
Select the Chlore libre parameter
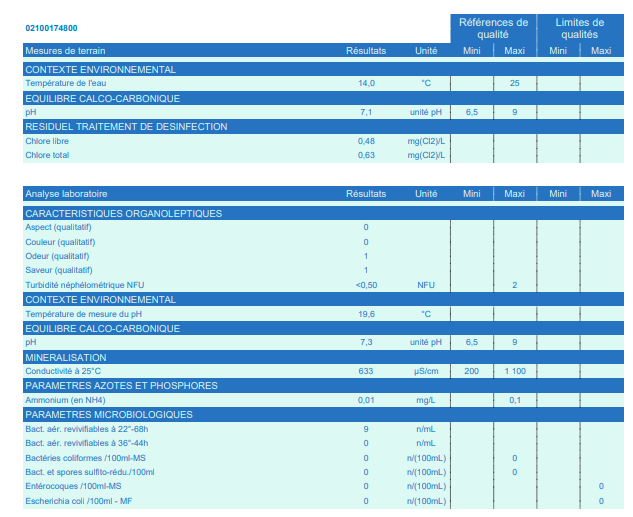(46, 141)
